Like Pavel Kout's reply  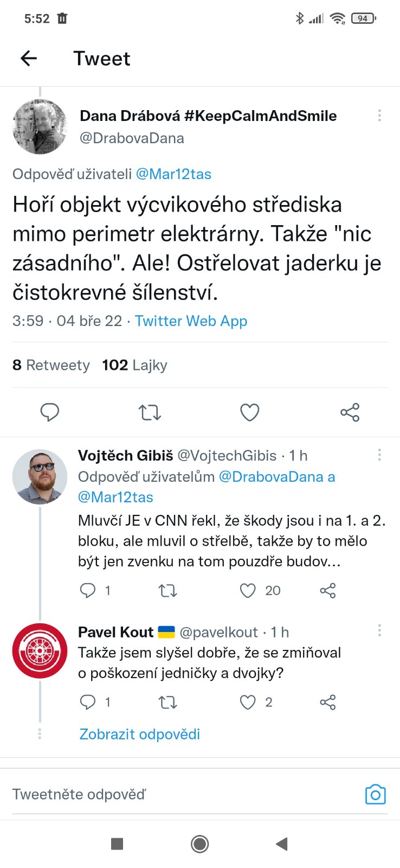pos(248,703)
